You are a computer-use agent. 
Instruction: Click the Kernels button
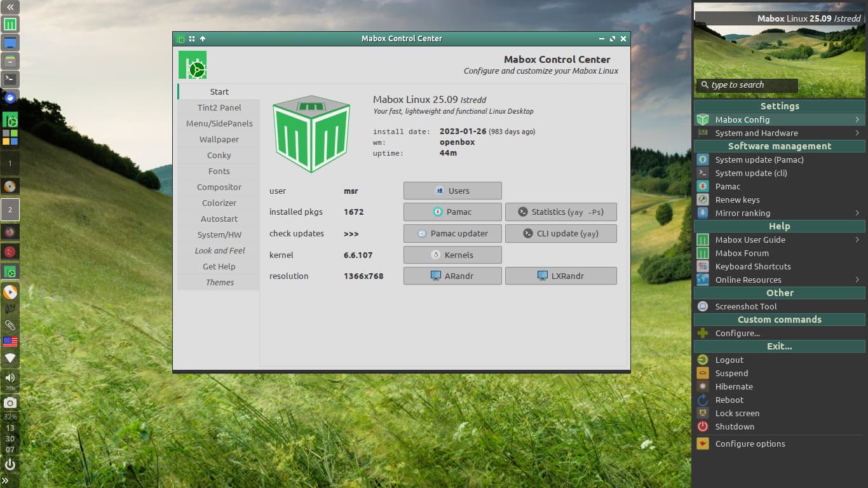452,255
